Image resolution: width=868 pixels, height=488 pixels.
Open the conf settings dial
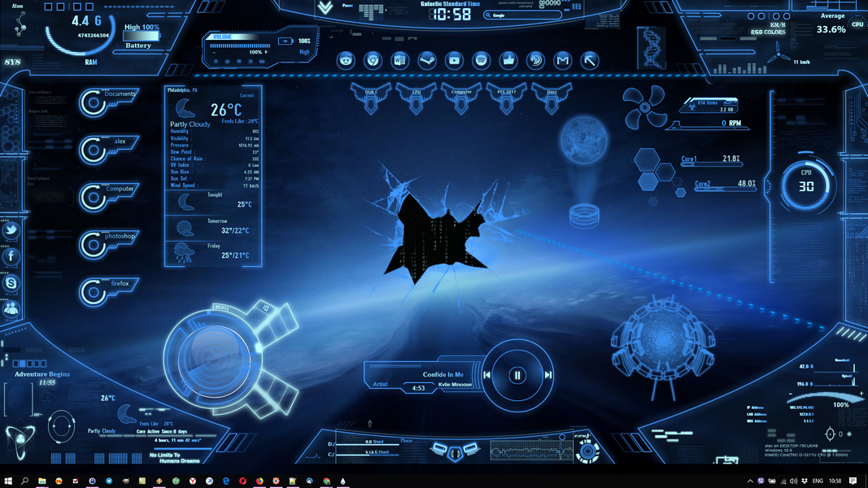(x=587, y=451)
